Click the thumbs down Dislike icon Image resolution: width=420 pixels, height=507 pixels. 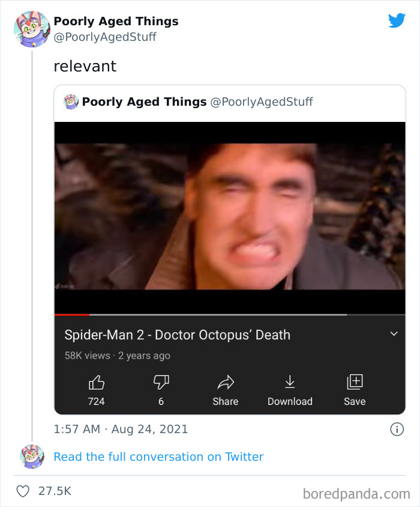pos(161,382)
